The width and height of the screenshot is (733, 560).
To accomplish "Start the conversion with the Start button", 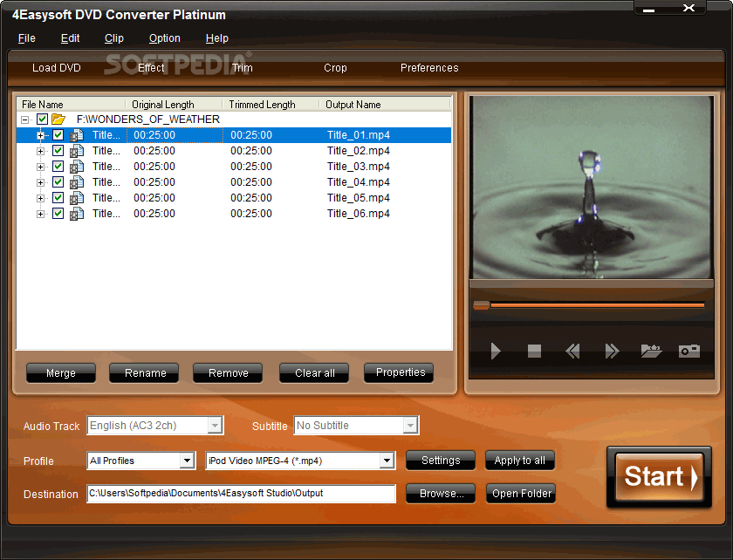I will pyautogui.click(x=659, y=477).
